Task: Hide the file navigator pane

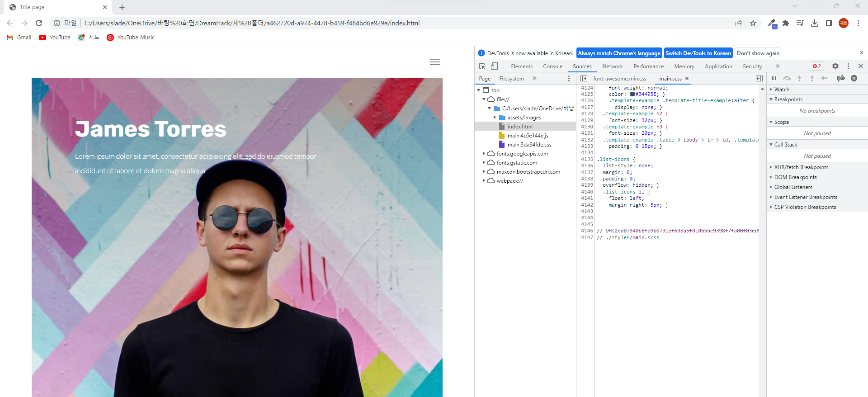Action: (584, 78)
